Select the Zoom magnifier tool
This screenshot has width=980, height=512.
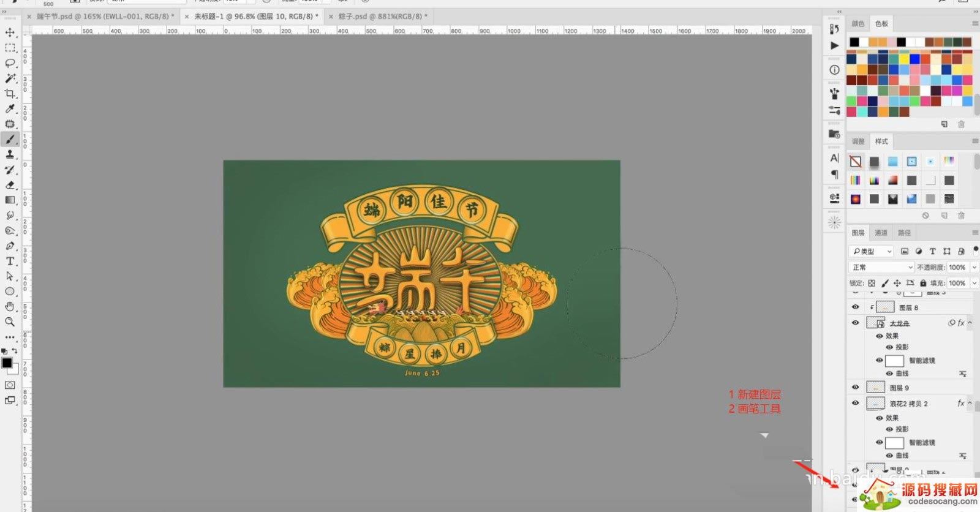tap(10, 322)
